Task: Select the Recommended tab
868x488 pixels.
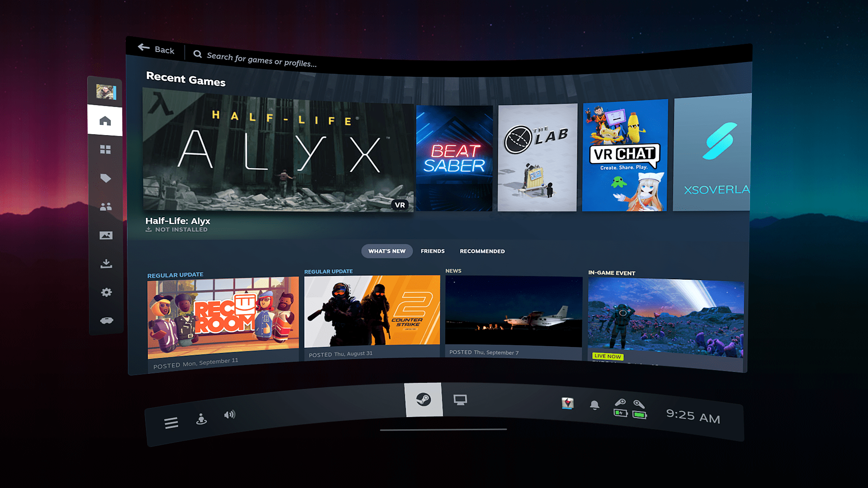Action: [x=481, y=251]
